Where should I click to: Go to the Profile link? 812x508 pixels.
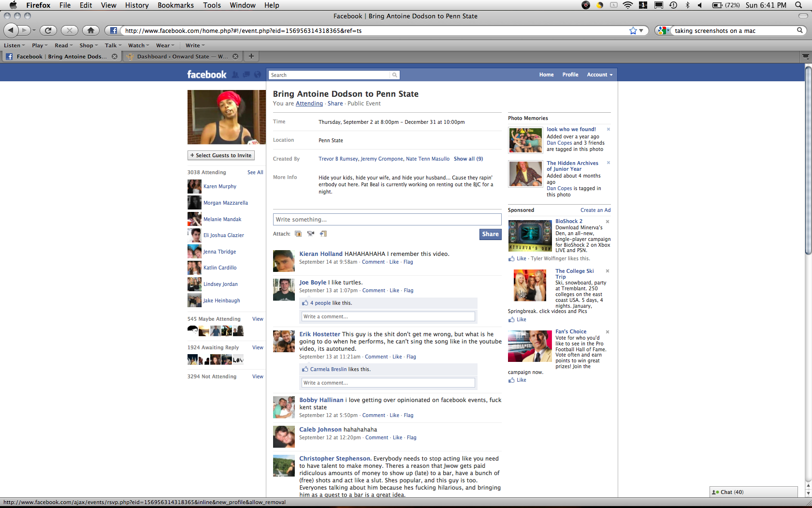click(570, 75)
